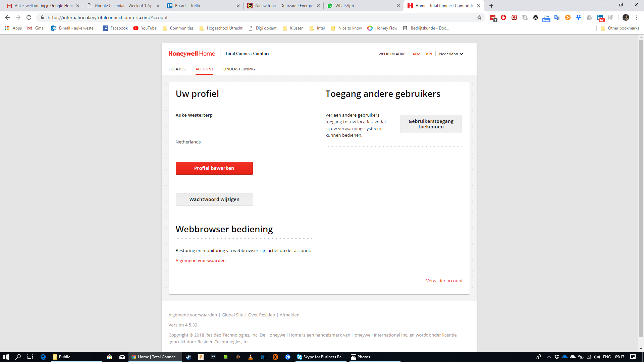Open the Apps grid icon in bookmarks bar
Screen dimensions: 644x362
[7, 28]
